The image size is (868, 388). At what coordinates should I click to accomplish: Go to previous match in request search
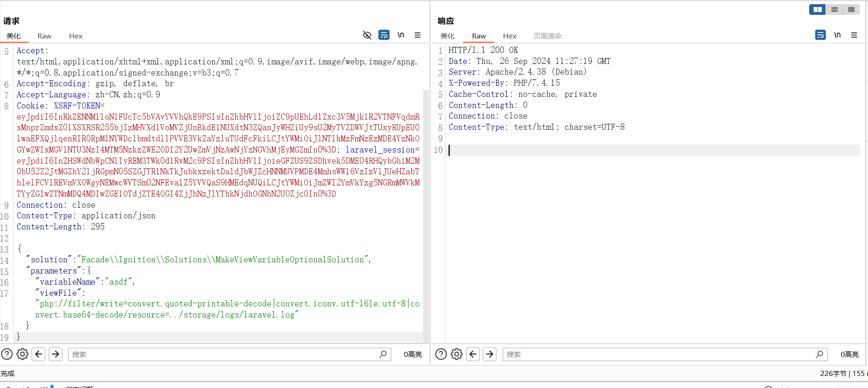39,354
